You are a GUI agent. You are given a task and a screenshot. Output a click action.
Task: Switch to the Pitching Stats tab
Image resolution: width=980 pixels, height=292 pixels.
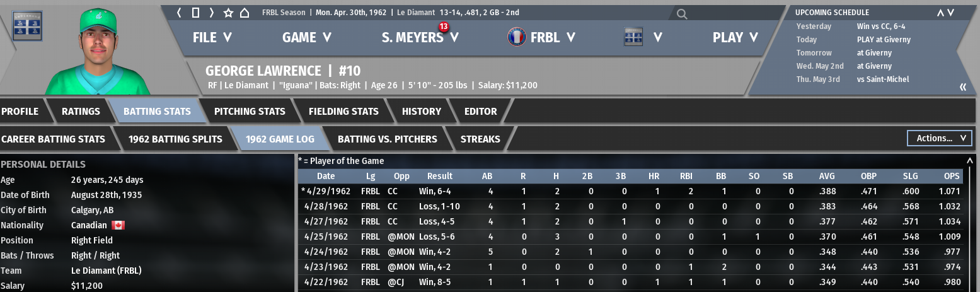pos(250,112)
